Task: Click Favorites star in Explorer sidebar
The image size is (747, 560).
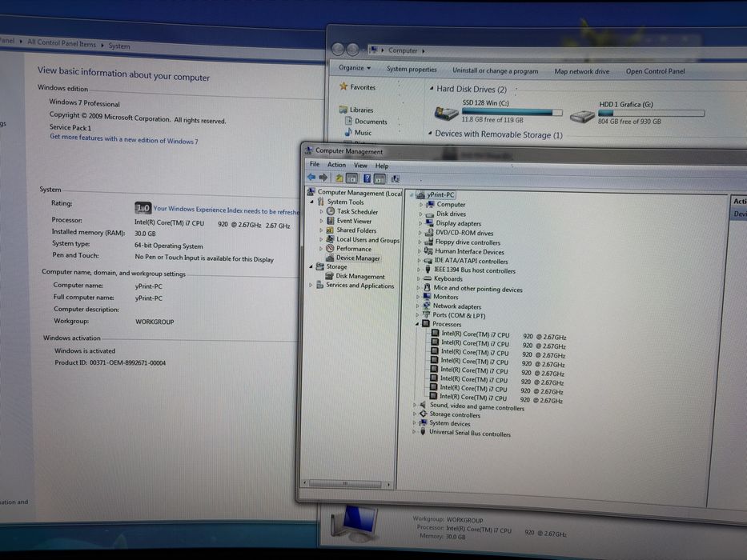Action: (x=343, y=86)
